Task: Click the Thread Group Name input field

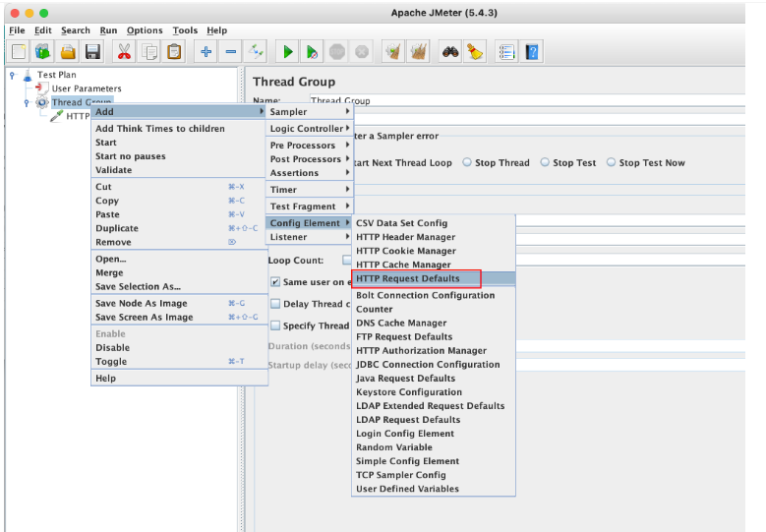Action: pyautogui.click(x=527, y=100)
